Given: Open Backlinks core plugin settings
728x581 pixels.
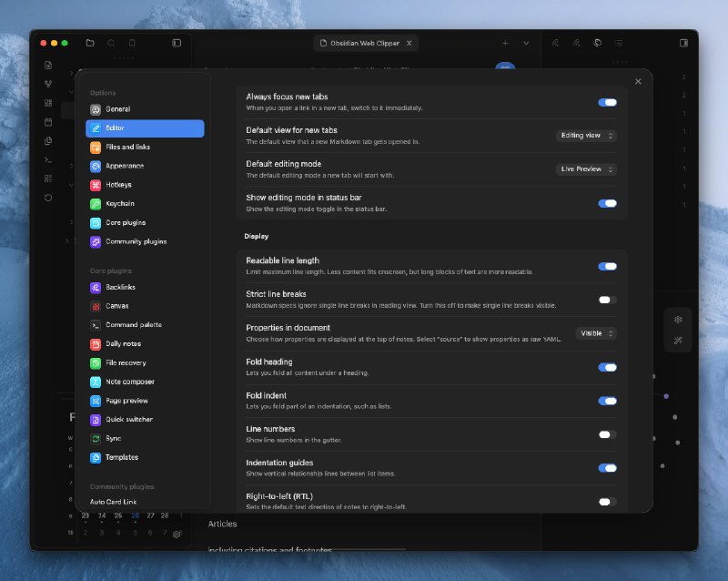Looking at the screenshot, I should pyautogui.click(x=120, y=287).
